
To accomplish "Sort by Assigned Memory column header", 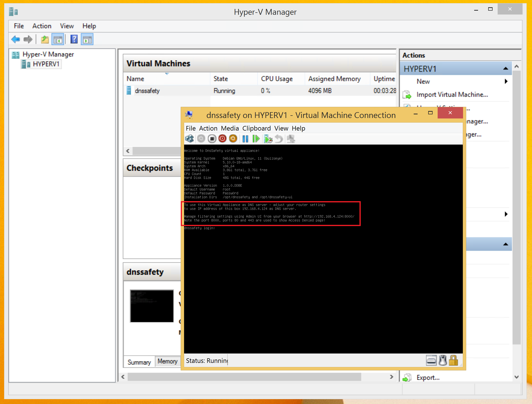I will 337,79.
